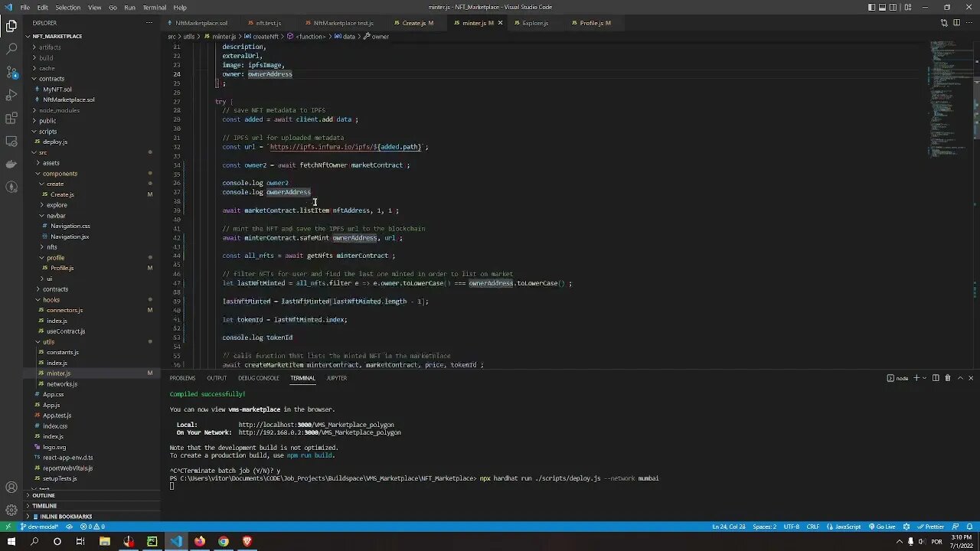
Task: Select the node terminal instance
Action: click(898, 378)
